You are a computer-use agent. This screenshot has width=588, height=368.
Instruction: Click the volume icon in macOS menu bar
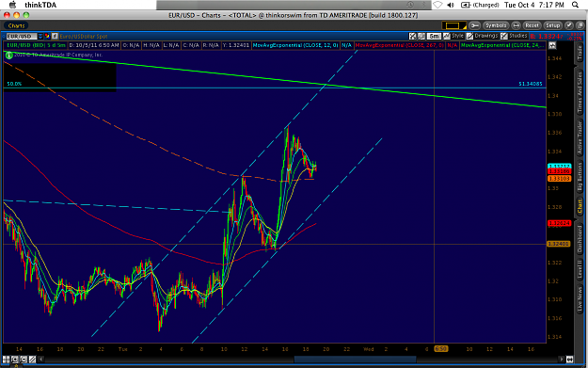pos(451,5)
